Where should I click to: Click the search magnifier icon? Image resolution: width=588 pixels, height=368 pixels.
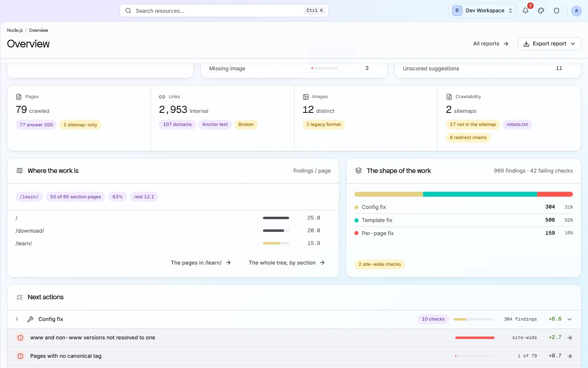[x=128, y=11]
